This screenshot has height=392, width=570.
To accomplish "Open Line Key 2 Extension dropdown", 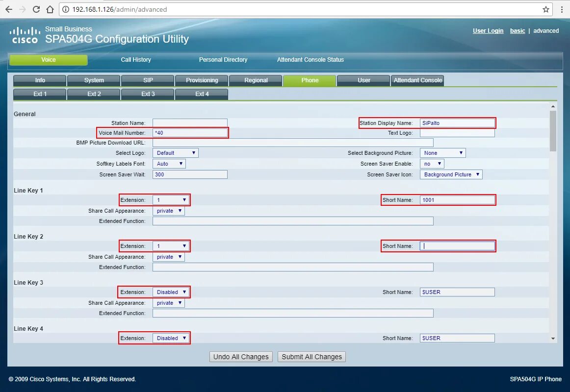I will tap(171, 246).
